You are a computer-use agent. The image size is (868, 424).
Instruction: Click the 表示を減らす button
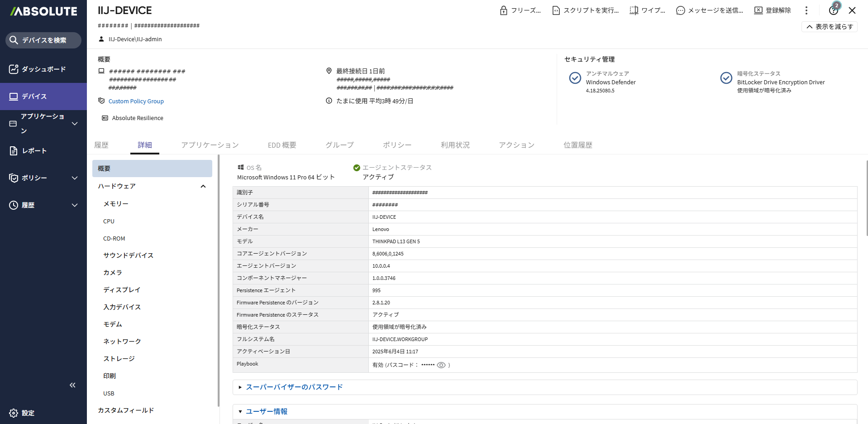pyautogui.click(x=829, y=27)
